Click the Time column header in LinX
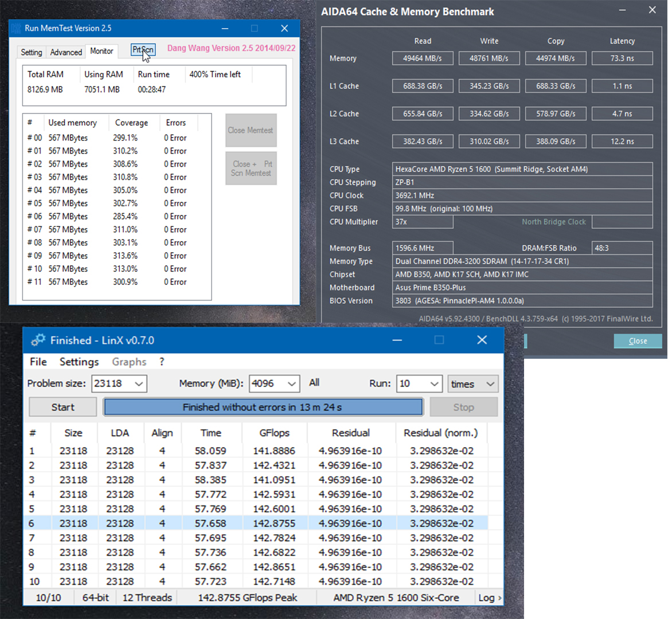 tap(211, 433)
